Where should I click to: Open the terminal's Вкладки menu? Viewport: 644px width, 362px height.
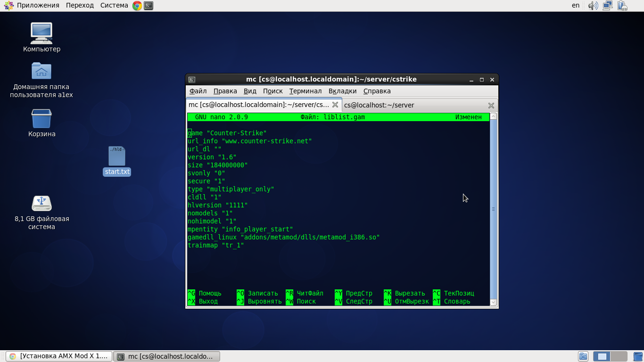(x=342, y=91)
